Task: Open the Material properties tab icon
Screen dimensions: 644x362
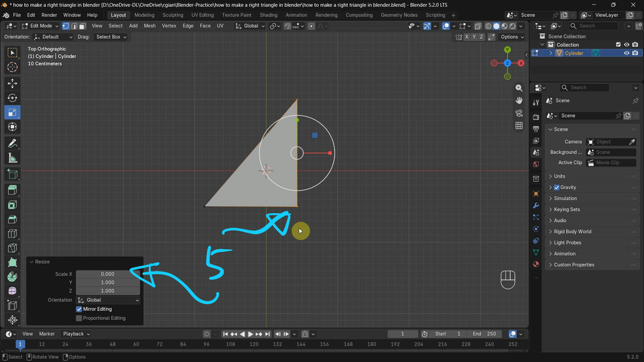Action: 536,264
